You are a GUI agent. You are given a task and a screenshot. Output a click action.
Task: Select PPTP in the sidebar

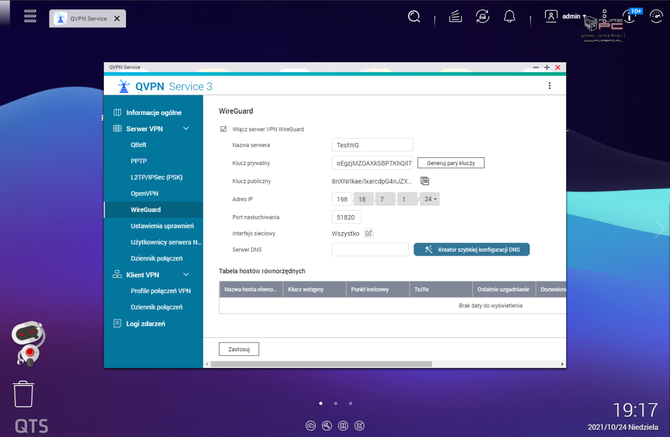[138, 161]
